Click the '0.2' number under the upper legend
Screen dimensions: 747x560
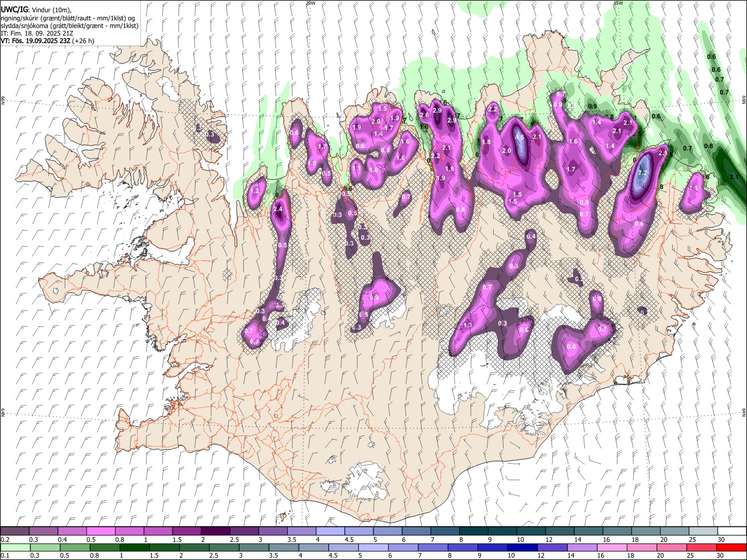pyautogui.click(x=5, y=540)
